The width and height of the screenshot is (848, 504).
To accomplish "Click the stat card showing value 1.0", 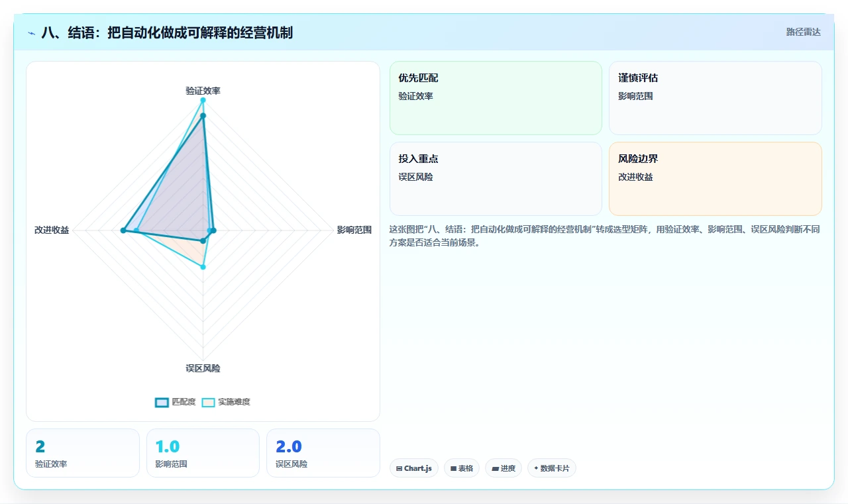I will click(203, 453).
